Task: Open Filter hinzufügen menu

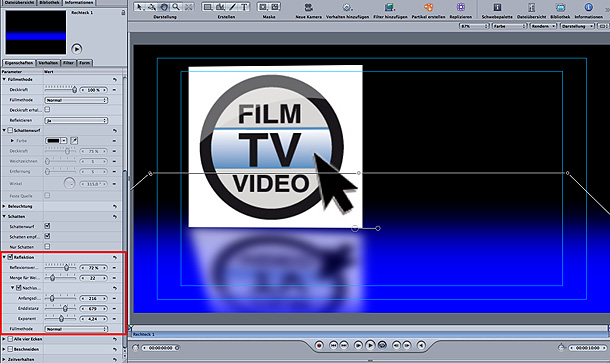Action: pos(389,7)
